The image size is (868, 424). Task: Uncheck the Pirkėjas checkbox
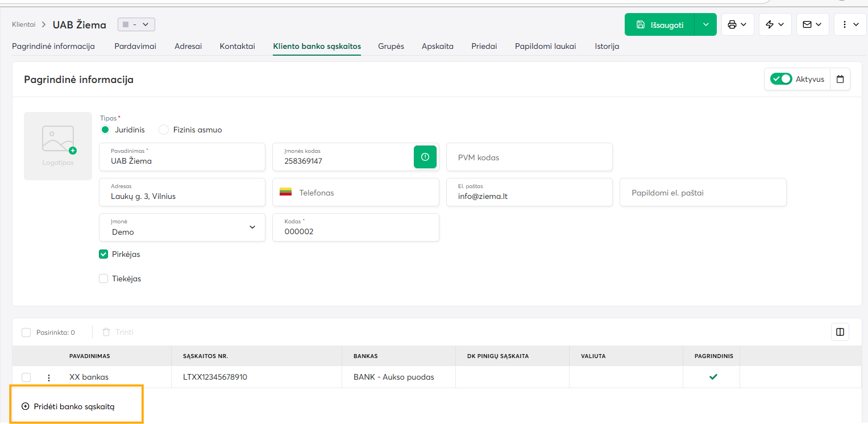(x=103, y=254)
